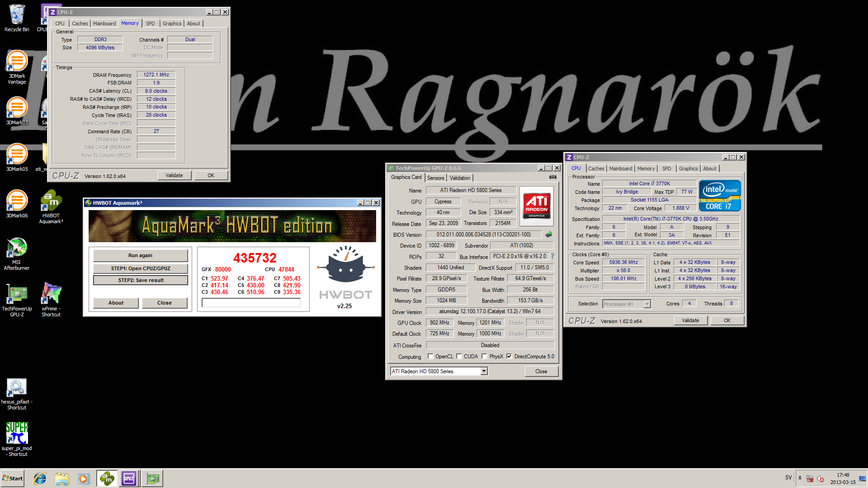Image resolution: width=868 pixels, height=488 pixels.
Task: Launch MSI Afterburner desktop icon
Action: tap(17, 253)
